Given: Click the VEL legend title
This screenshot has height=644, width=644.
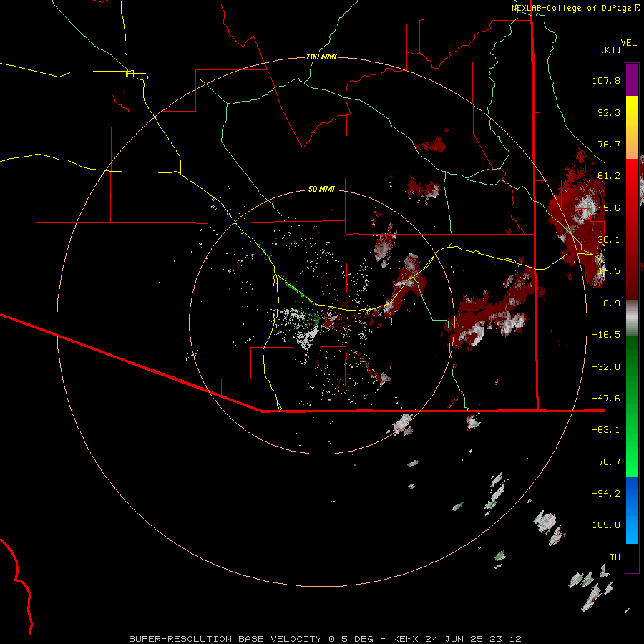Looking at the screenshot, I should pos(628,42).
